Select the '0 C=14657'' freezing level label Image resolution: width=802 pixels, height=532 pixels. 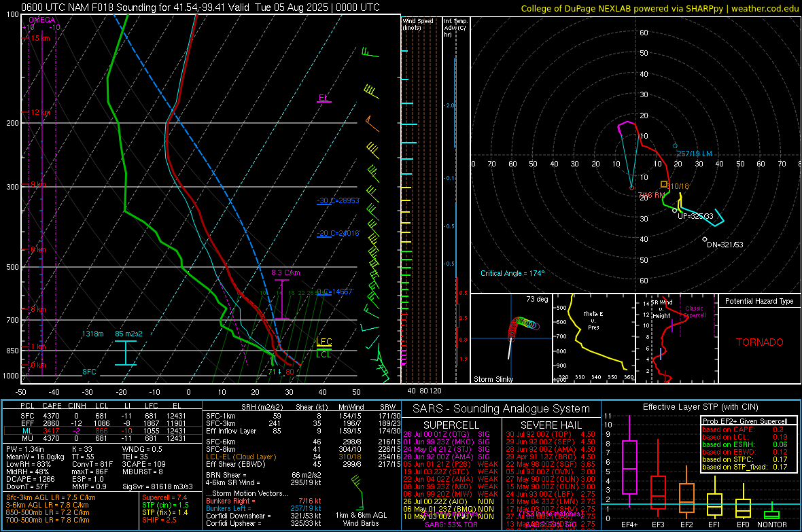(335, 291)
